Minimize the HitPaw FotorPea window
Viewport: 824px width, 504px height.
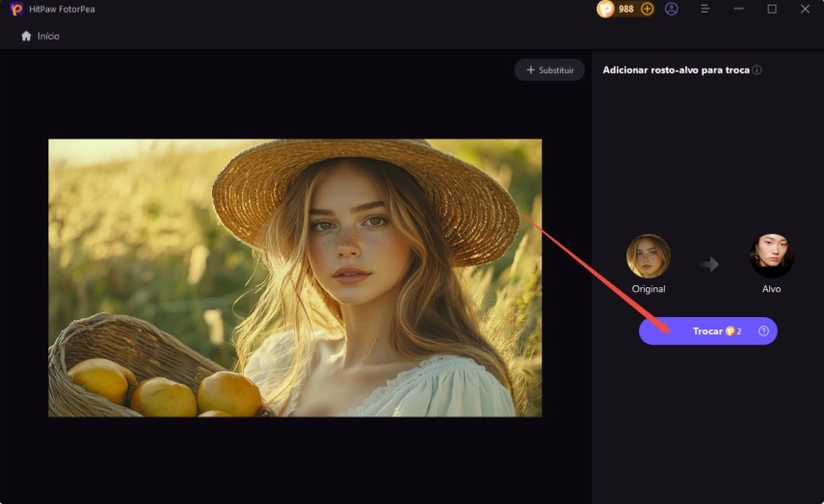coord(738,9)
